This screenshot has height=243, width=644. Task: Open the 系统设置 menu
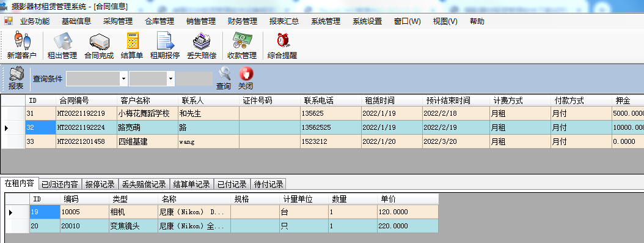point(367,21)
